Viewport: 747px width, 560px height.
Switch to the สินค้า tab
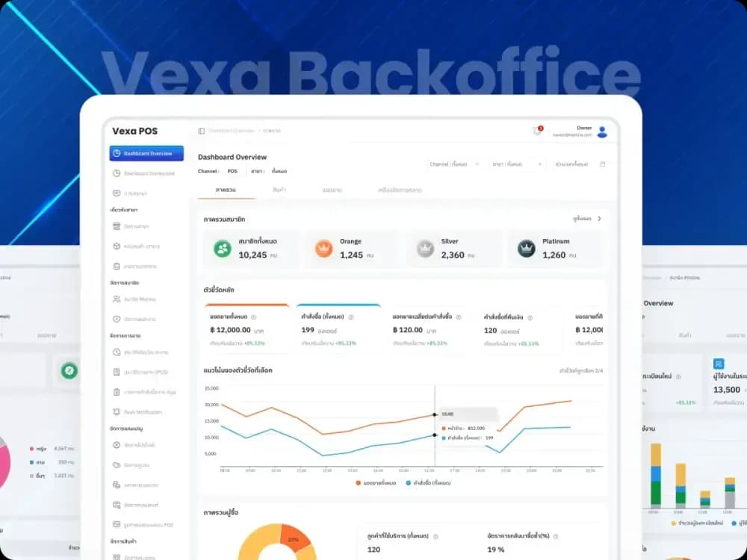279,190
